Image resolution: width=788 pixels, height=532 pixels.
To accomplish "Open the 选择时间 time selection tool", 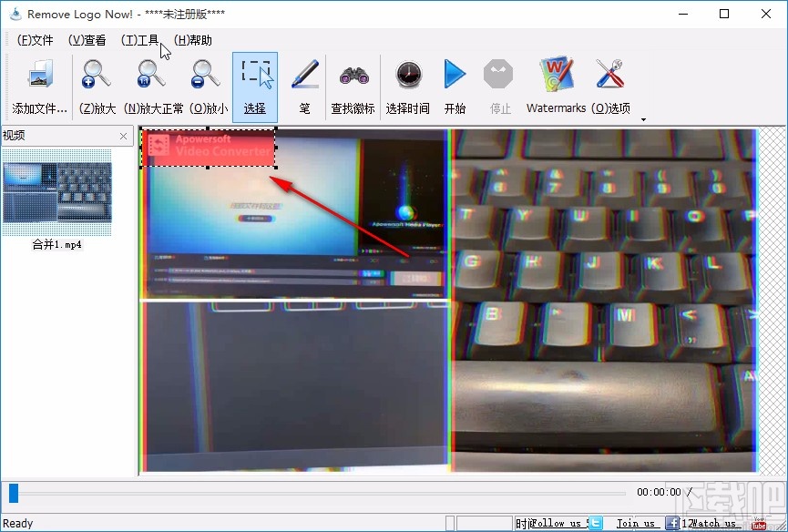I will (407, 84).
